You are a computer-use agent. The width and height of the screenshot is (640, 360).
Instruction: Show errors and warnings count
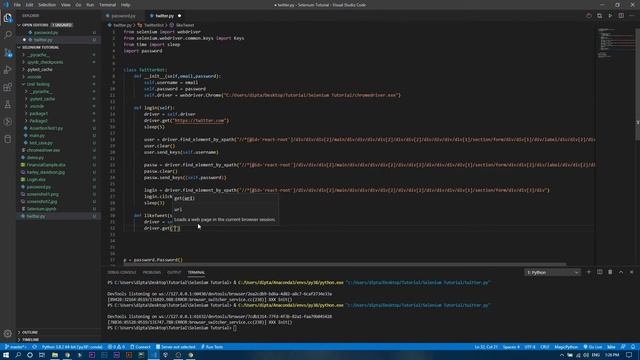pyautogui.click(x=116, y=347)
